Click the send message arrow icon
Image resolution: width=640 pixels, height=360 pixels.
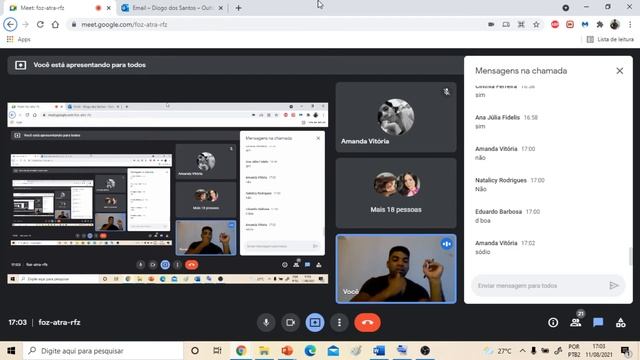coord(613,285)
